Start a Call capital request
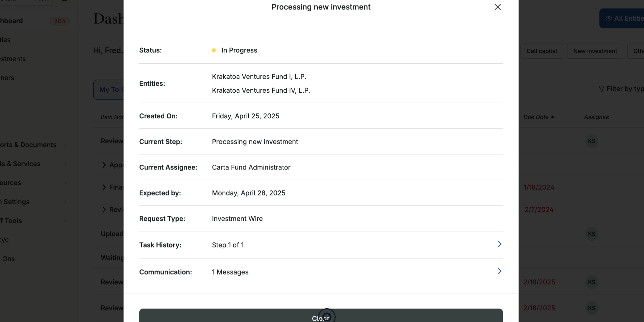 tap(542, 51)
